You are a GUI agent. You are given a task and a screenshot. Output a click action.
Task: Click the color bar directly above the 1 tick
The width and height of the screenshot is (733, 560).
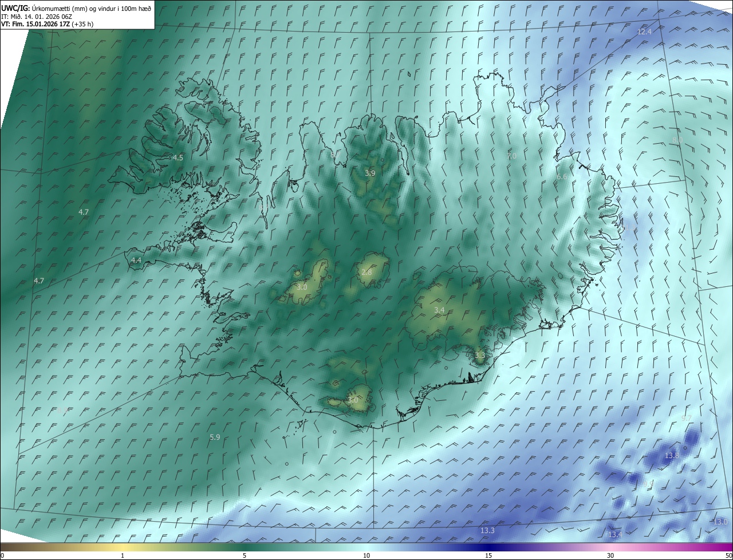[x=123, y=547]
